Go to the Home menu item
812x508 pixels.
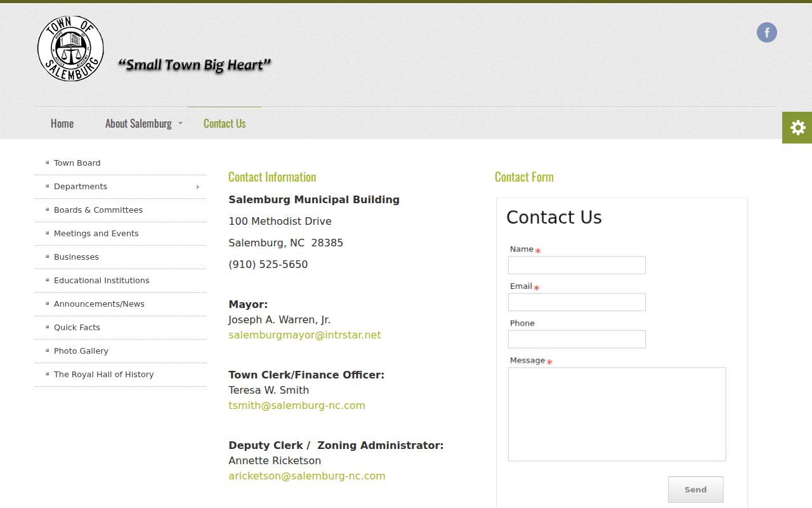coord(62,123)
